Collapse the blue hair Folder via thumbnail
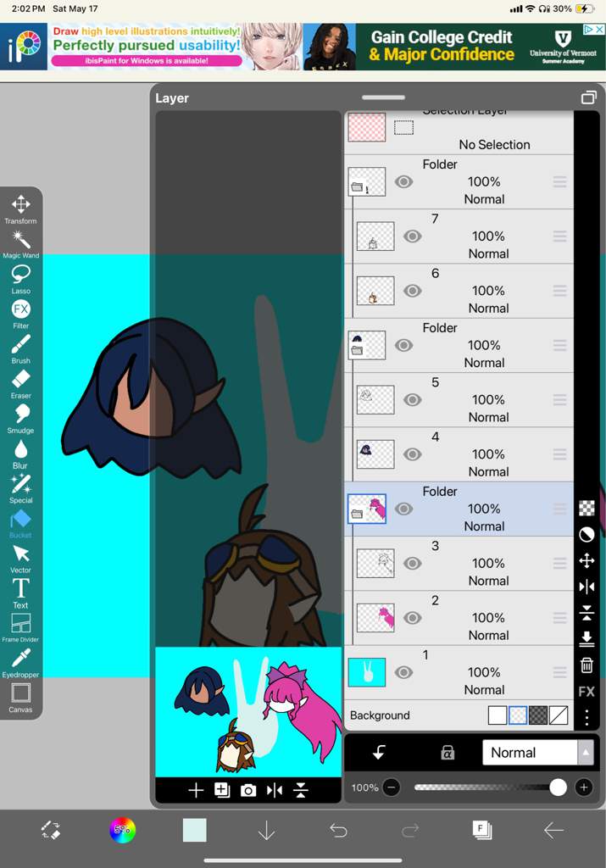606x868 pixels. click(366, 346)
